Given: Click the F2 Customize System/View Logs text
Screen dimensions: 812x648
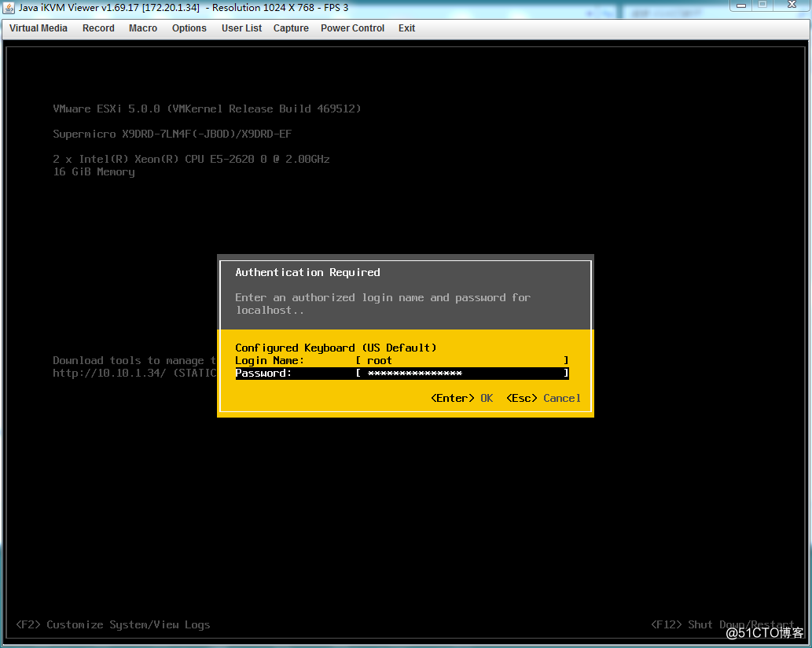Looking at the screenshot, I should [x=113, y=624].
